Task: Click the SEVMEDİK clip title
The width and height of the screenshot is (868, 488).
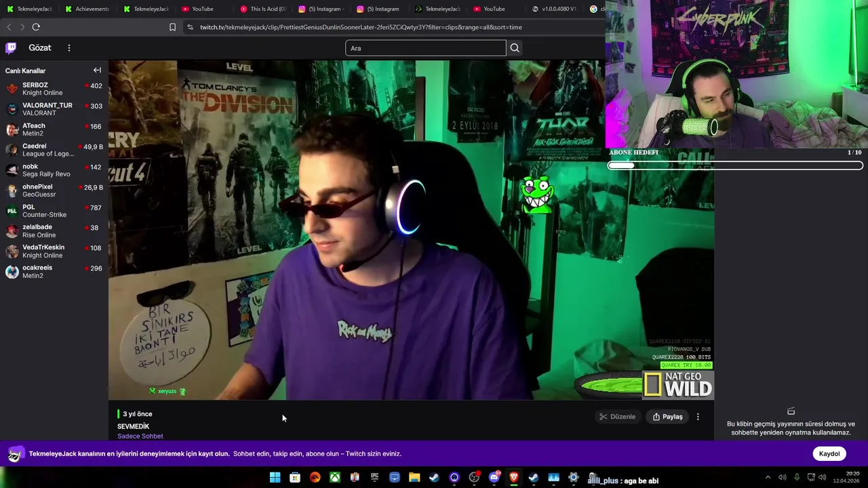Action: (133, 426)
